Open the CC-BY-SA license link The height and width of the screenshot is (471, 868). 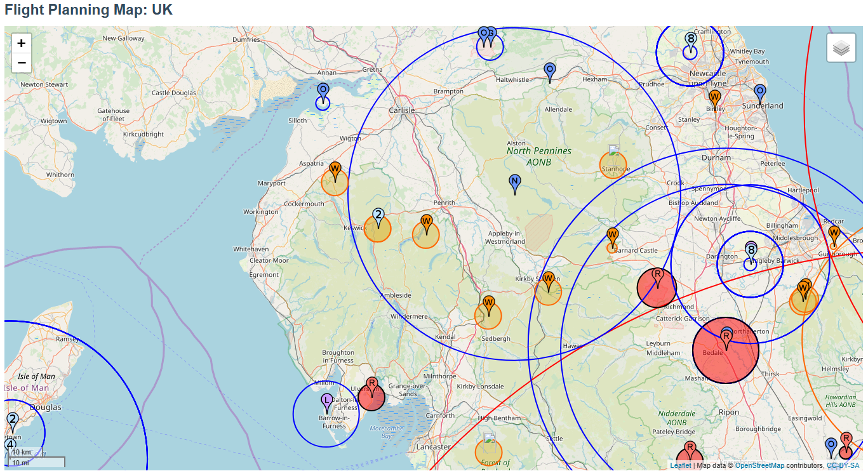[843, 465]
